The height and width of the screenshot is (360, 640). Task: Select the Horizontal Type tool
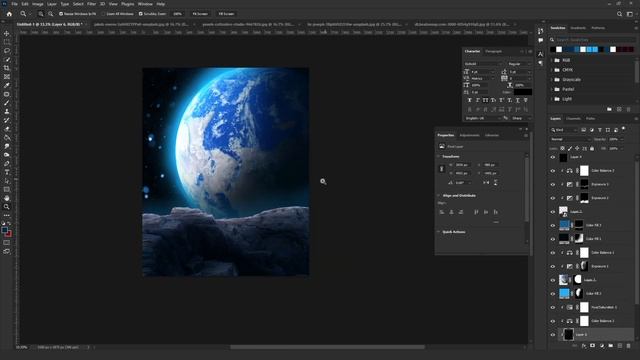pos(7,172)
